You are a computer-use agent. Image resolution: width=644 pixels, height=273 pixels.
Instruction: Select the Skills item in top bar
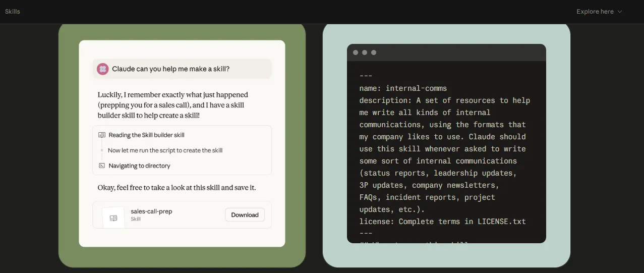coord(13,12)
